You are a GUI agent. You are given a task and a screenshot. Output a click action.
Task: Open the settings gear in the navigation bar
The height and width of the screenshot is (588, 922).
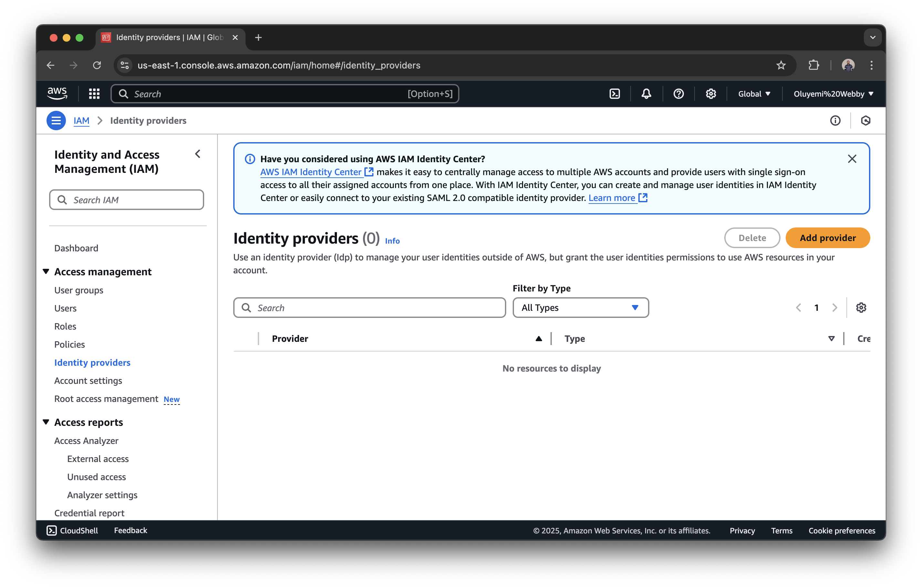pos(710,93)
